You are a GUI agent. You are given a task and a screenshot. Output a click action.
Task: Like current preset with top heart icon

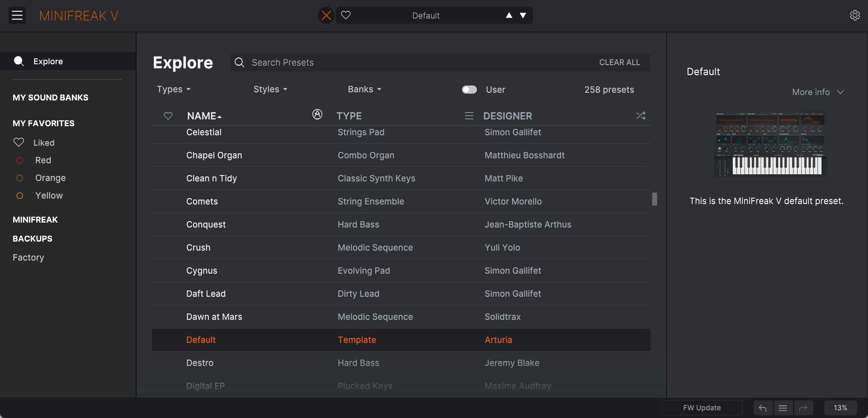point(346,15)
